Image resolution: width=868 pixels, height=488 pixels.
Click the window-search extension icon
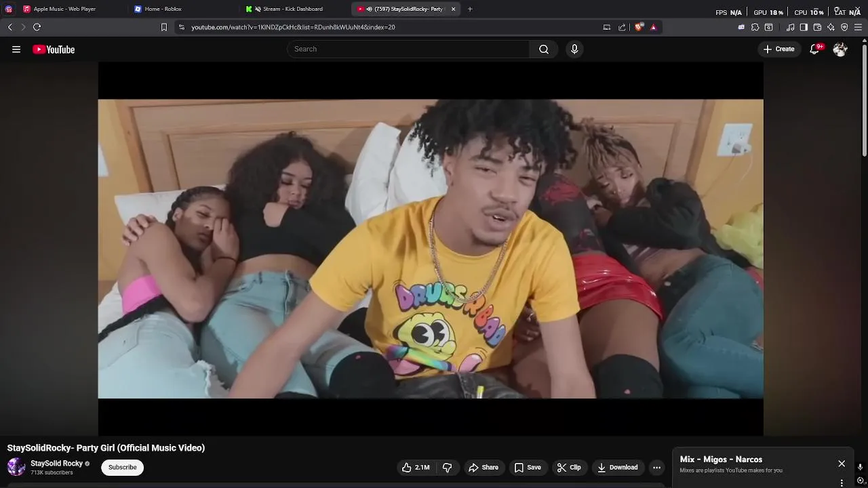[768, 27]
